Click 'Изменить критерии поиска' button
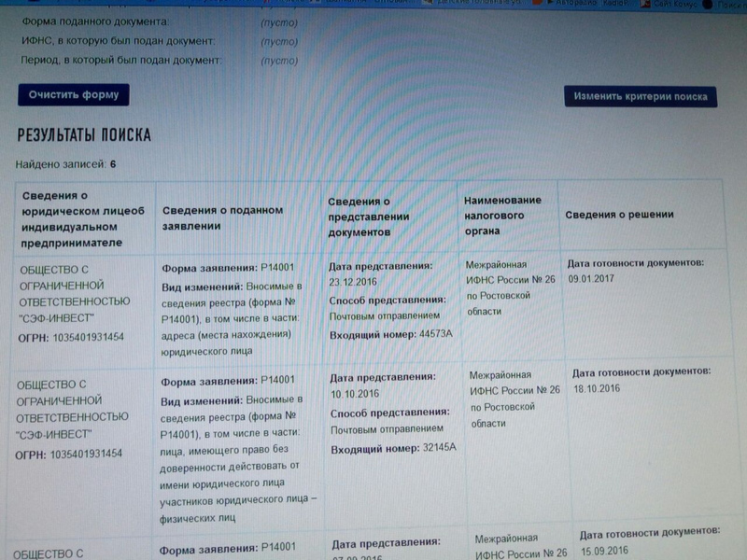Viewport: 747px width, 560px height. tap(641, 97)
